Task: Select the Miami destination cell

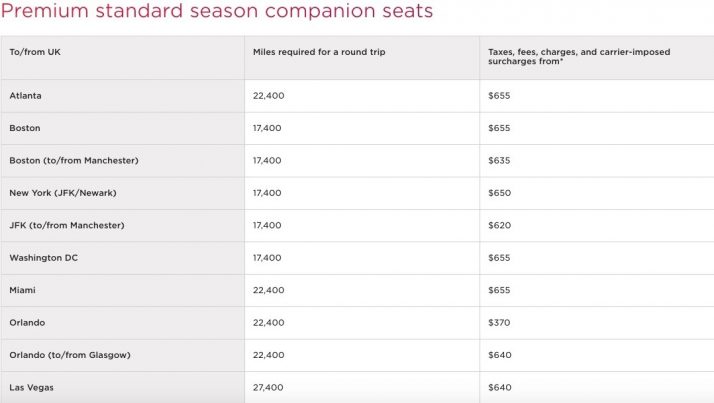Action: (x=23, y=290)
